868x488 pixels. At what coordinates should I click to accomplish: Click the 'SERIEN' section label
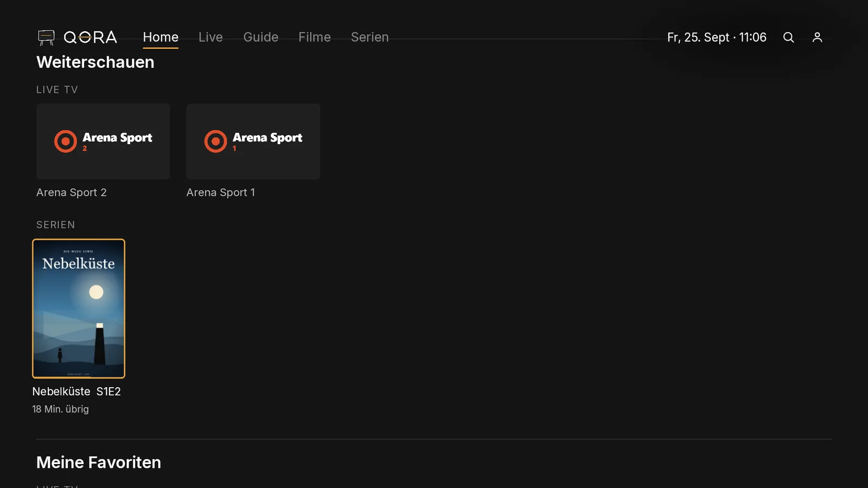tap(56, 224)
